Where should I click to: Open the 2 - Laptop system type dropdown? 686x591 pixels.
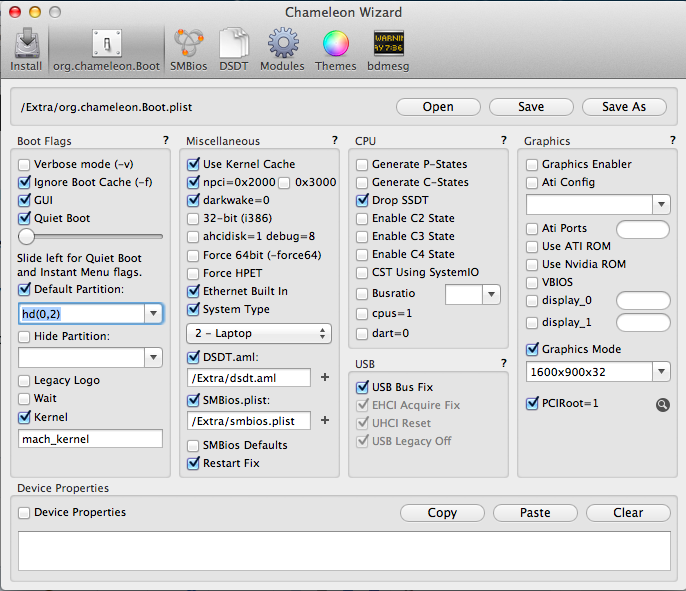point(259,333)
